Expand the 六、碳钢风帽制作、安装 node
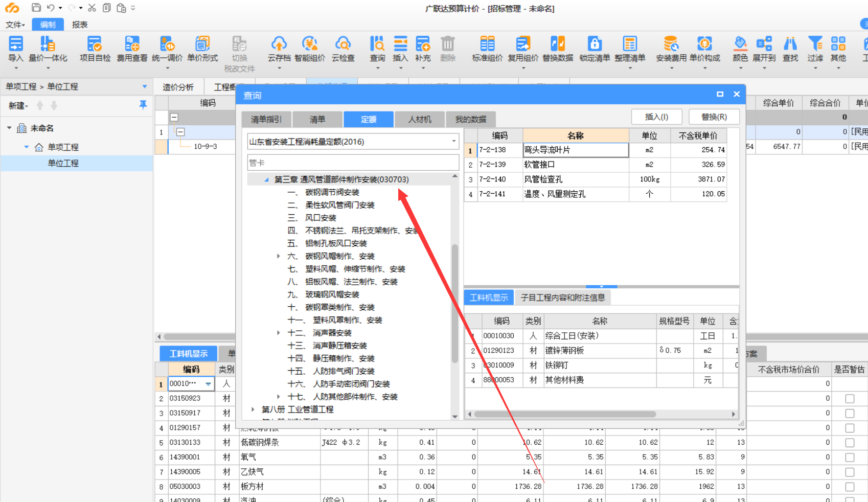The height and width of the screenshot is (502, 868). (x=278, y=256)
